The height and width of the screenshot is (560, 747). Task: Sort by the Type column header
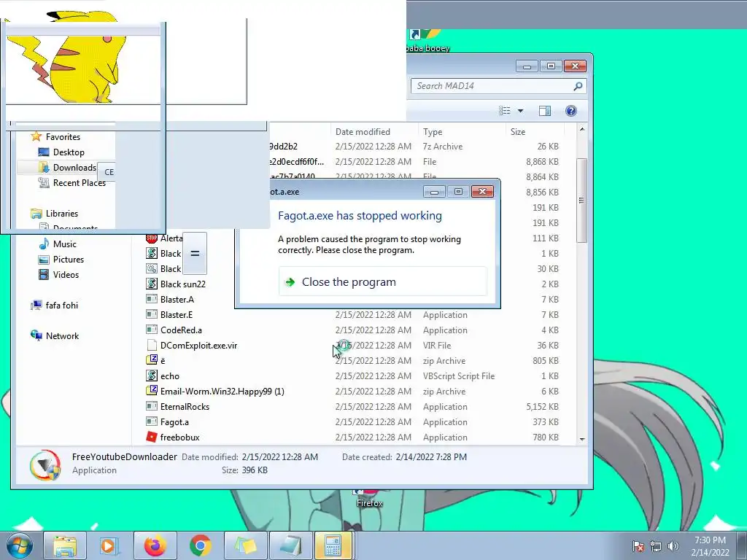pos(433,132)
